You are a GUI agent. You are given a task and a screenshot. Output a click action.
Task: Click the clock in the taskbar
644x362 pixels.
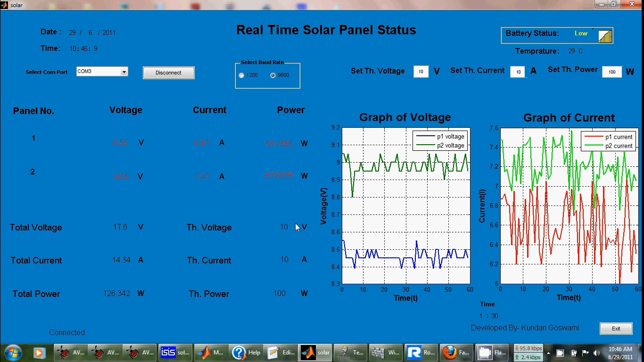pyautogui.click(x=620, y=353)
